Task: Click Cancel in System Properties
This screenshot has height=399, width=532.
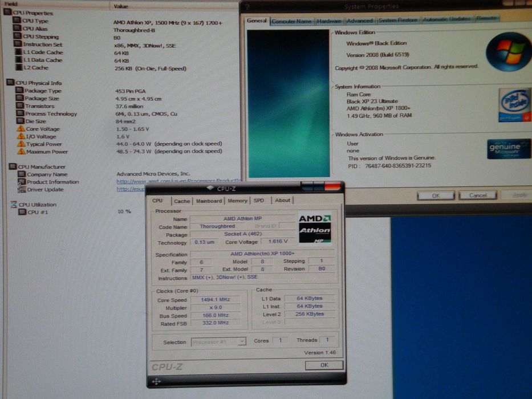Action: tap(478, 195)
